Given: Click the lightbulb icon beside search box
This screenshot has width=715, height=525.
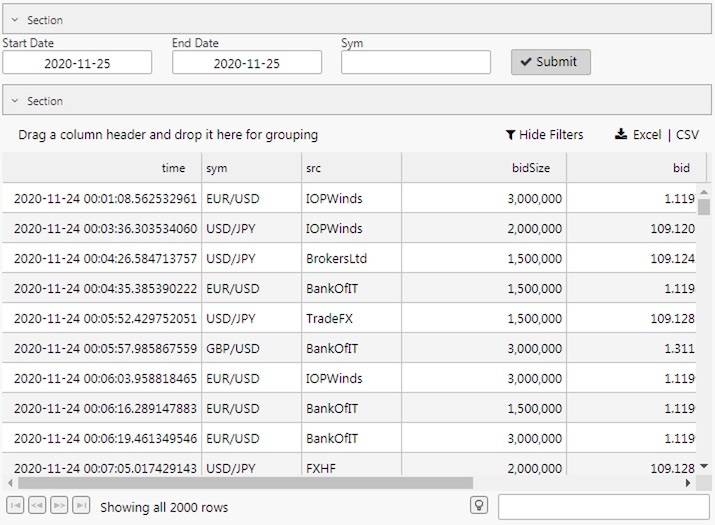Looking at the screenshot, I should 479,506.
